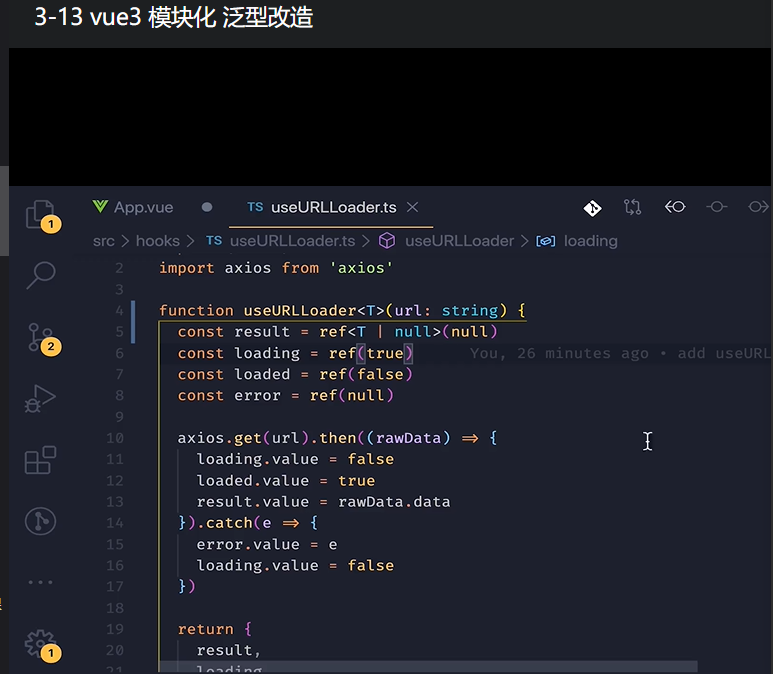
Task: Click the current commit circle icon
Action: click(x=717, y=207)
